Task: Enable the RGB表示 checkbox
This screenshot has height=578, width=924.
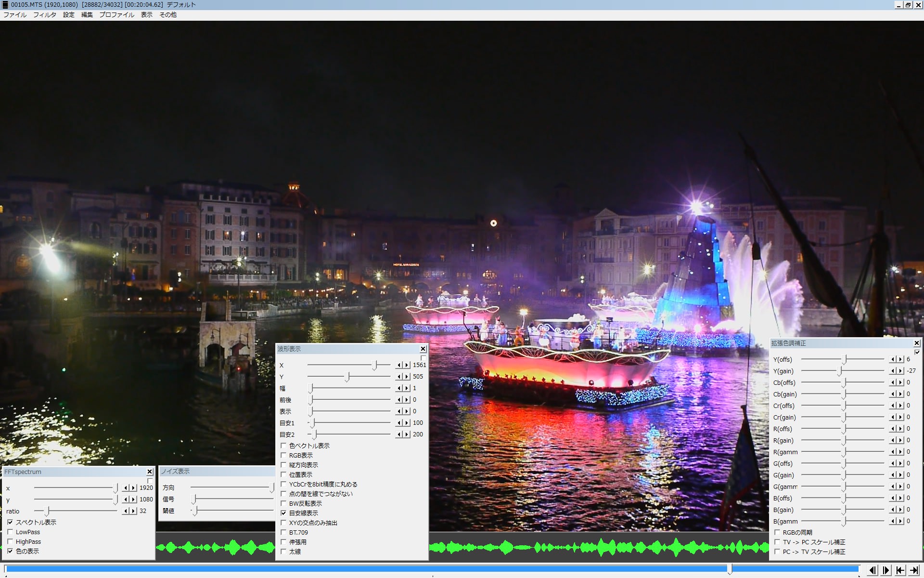Action: (283, 456)
